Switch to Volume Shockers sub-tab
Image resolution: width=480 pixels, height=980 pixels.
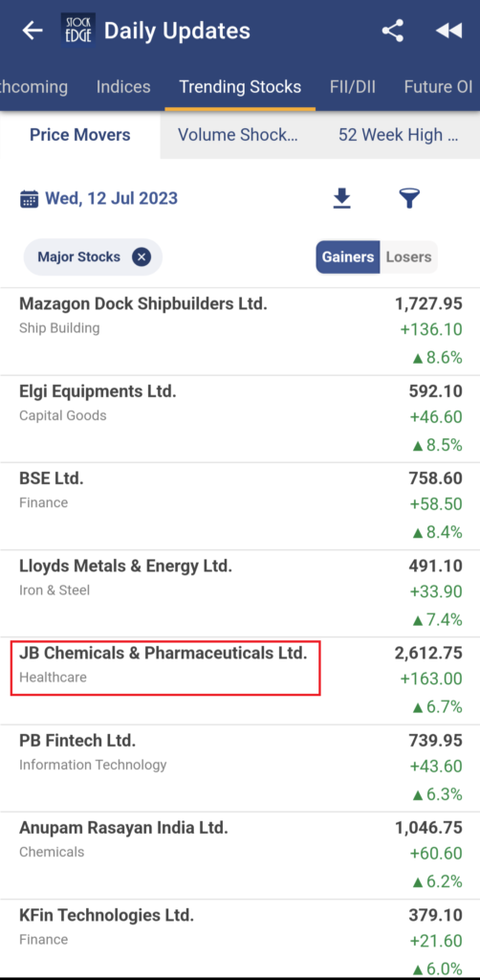(x=238, y=135)
